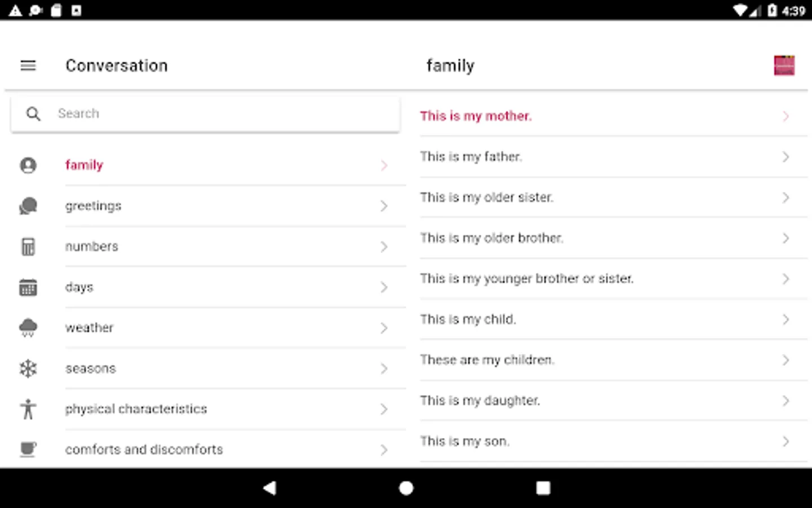Screen dimensions: 812x508
Task: Tap the comforts coffee cup icon
Action: coord(28,449)
